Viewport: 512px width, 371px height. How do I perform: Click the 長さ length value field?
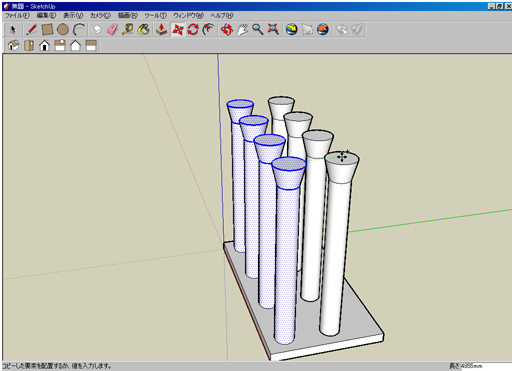pos(486,366)
